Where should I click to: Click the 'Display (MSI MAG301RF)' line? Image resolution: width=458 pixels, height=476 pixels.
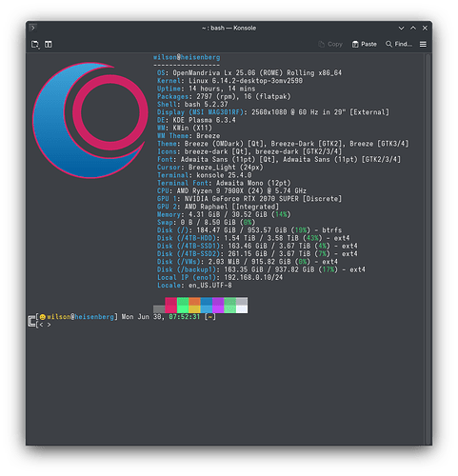coord(273,112)
